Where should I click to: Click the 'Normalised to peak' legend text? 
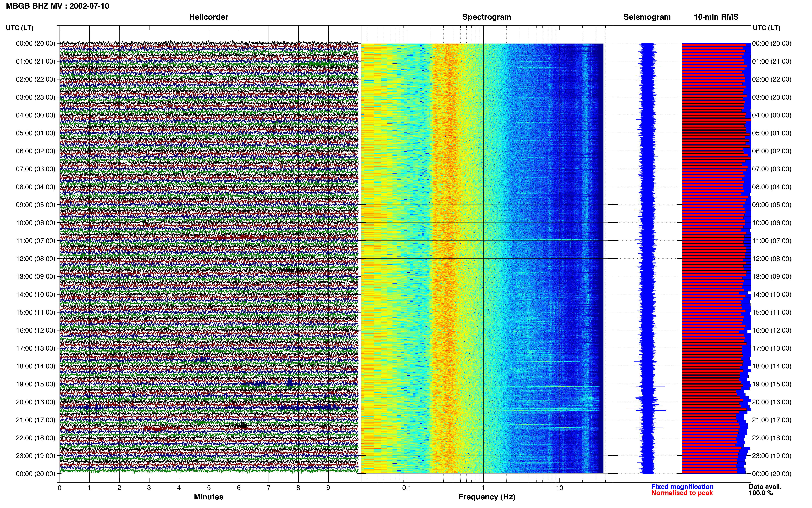coord(682,493)
